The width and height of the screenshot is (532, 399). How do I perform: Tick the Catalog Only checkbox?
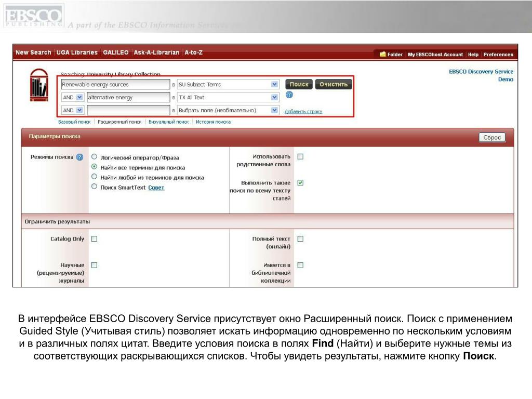click(x=95, y=238)
